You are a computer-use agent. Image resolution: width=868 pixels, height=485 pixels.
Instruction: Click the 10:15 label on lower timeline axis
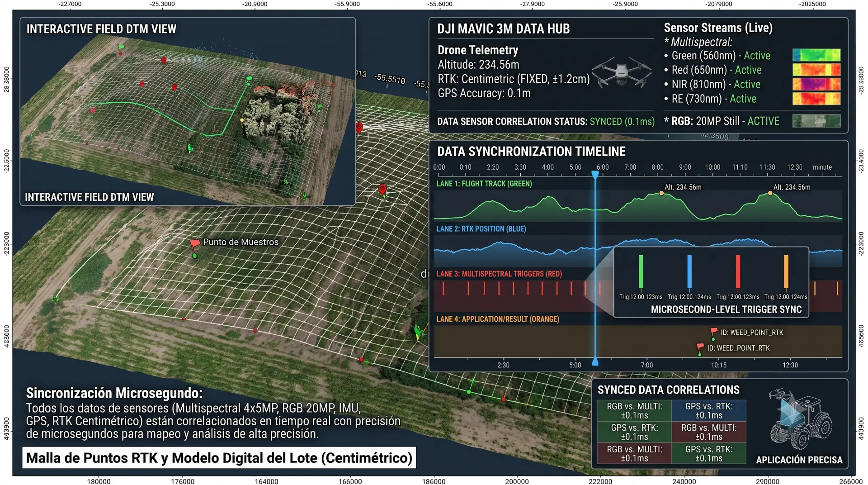[x=719, y=365]
